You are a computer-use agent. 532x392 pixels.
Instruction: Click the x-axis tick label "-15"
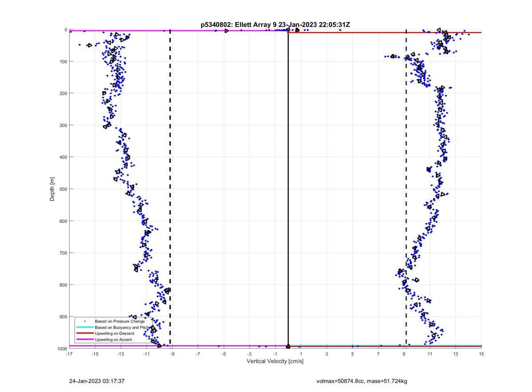[x=95, y=354]
